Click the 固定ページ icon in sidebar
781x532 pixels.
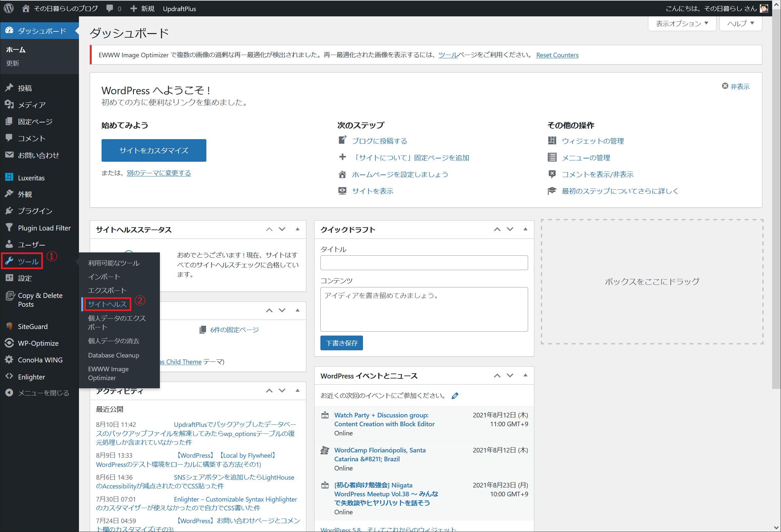click(9, 121)
